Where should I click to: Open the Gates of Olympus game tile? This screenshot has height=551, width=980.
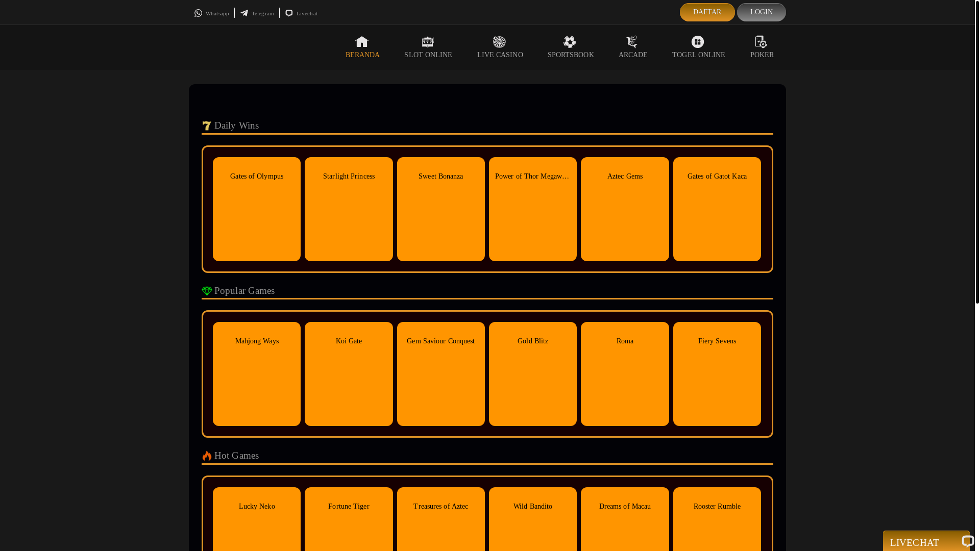pos(257,209)
